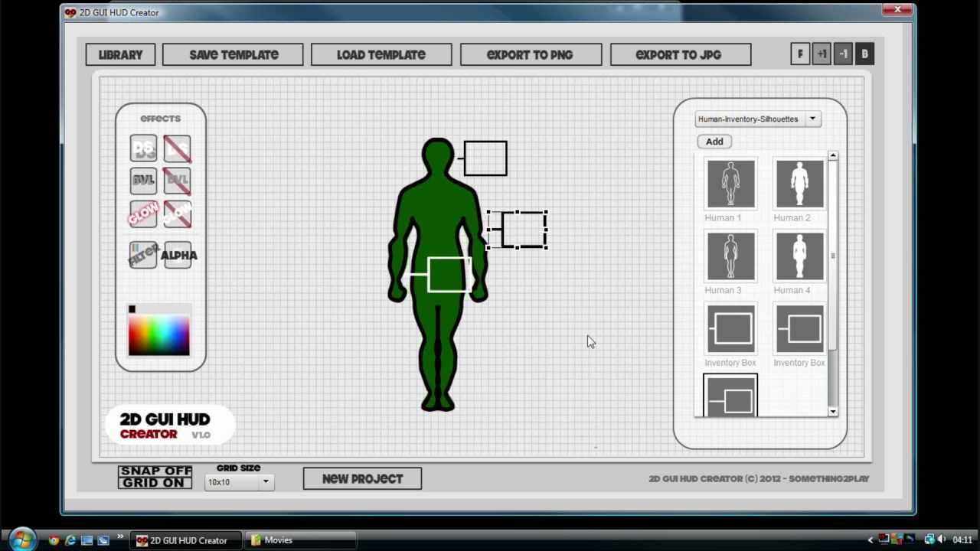Click the remove bevel effect icon
The height and width of the screenshot is (551, 980).
177,180
